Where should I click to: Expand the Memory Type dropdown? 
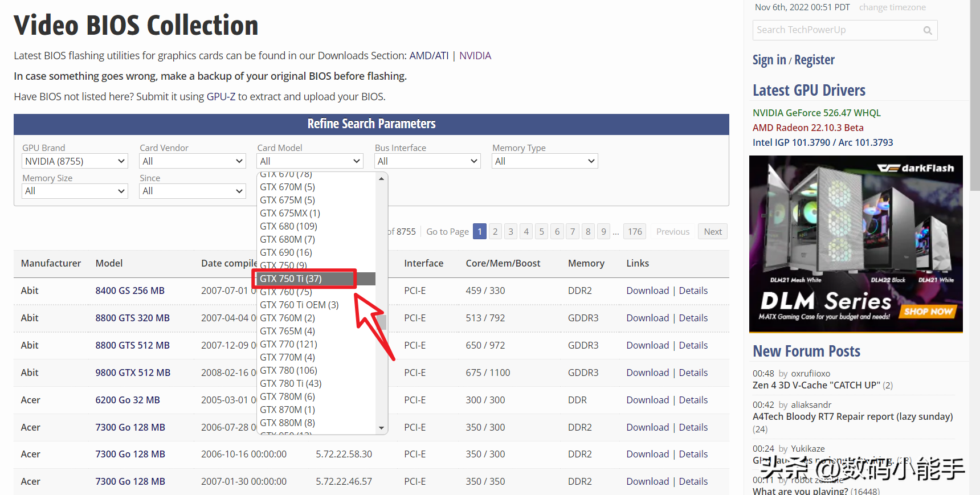[544, 161]
